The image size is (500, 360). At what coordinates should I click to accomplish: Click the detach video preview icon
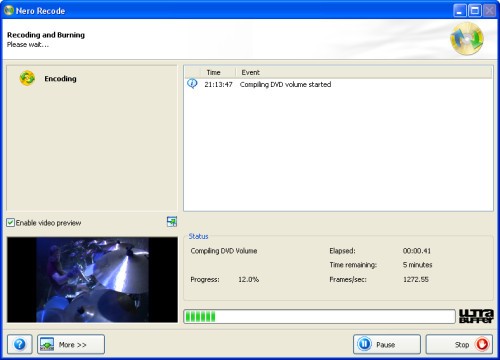click(172, 222)
